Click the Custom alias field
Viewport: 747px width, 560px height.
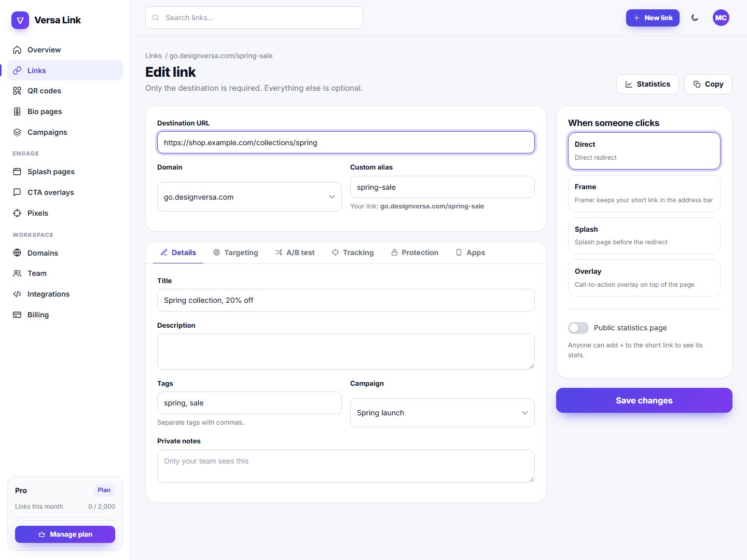(x=442, y=187)
